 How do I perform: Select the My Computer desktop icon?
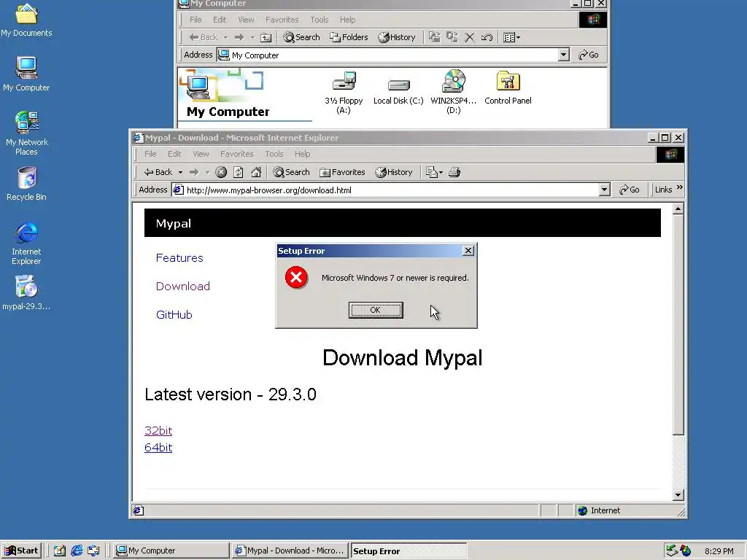(26, 74)
